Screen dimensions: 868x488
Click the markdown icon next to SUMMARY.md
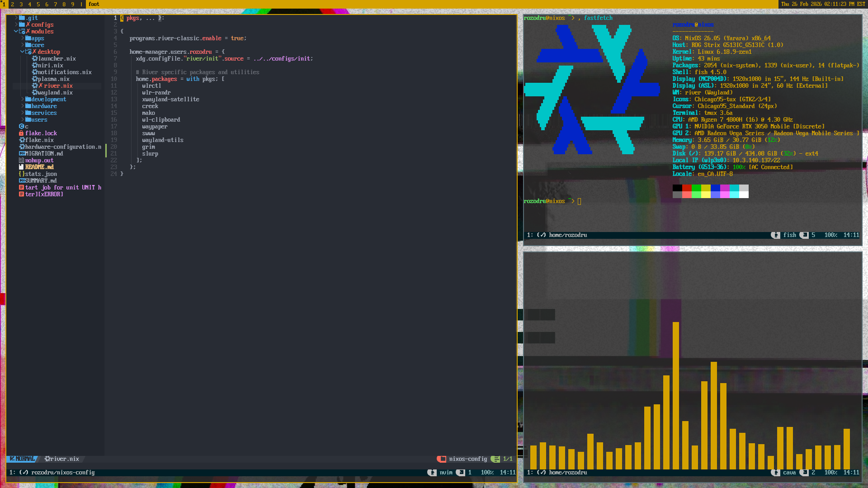22,181
